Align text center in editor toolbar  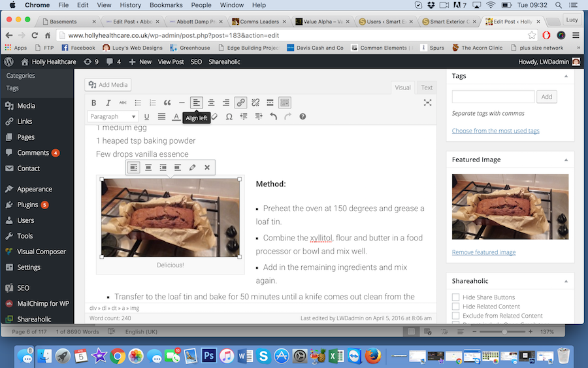211,103
